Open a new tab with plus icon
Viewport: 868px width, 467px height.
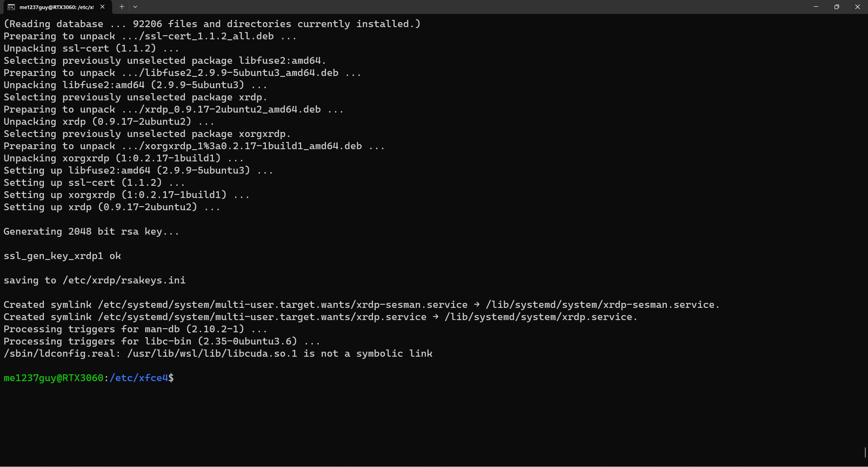pyautogui.click(x=122, y=7)
